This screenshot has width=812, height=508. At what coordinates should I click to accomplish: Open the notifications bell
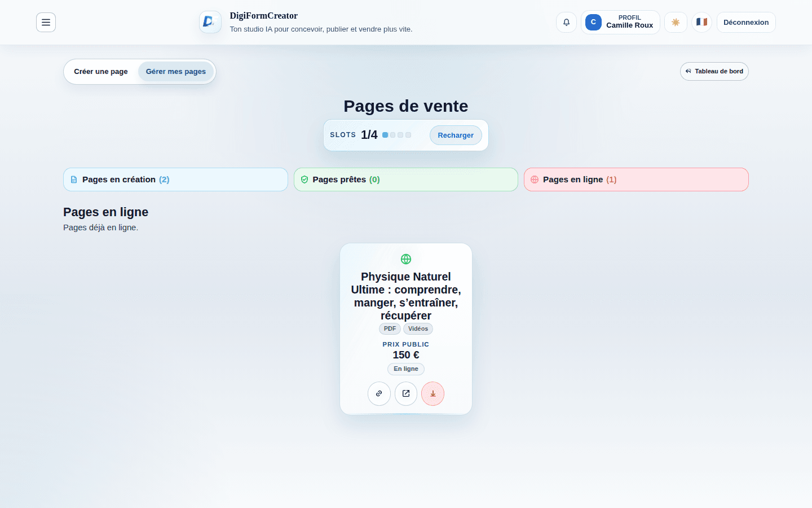(566, 23)
